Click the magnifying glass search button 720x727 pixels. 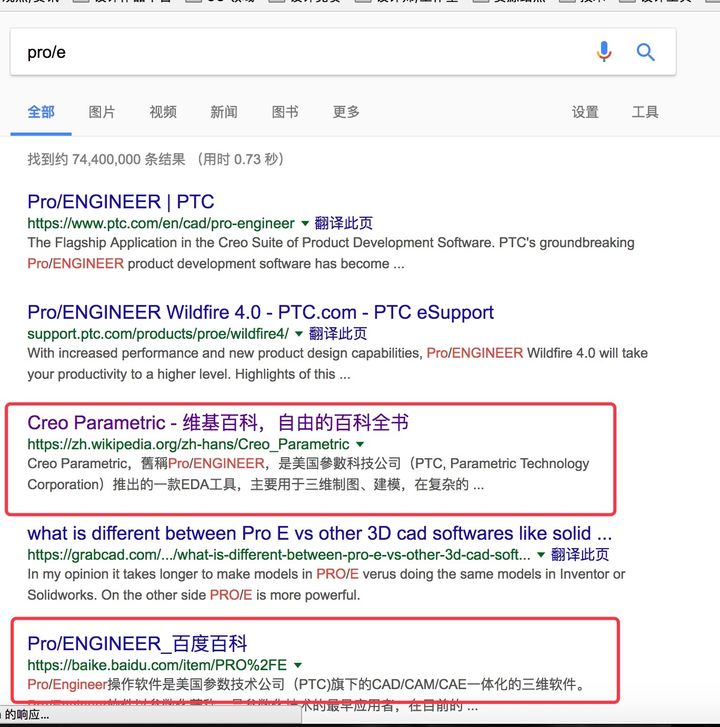[x=645, y=52]
